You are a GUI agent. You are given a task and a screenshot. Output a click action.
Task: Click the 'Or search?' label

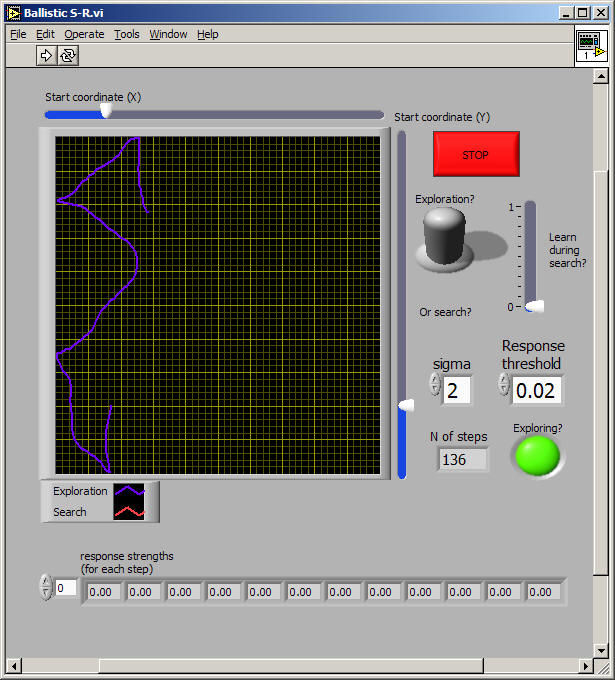(445, 312)
